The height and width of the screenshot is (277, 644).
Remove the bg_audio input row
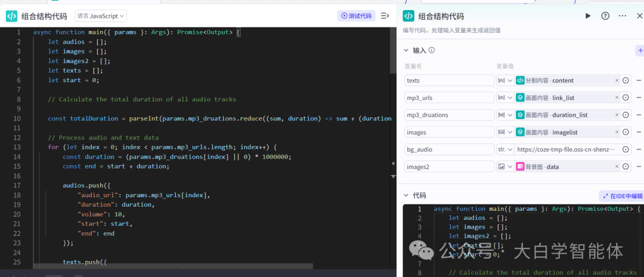point(639,150)
